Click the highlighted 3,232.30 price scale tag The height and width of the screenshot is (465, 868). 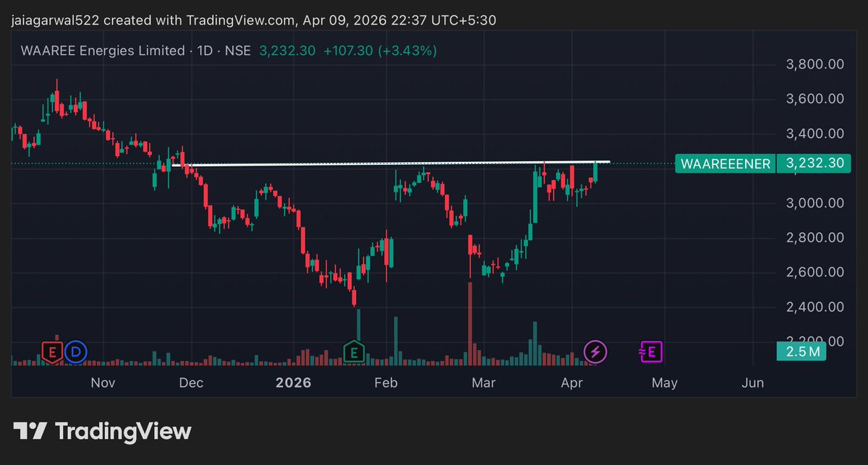click(815, 163)
